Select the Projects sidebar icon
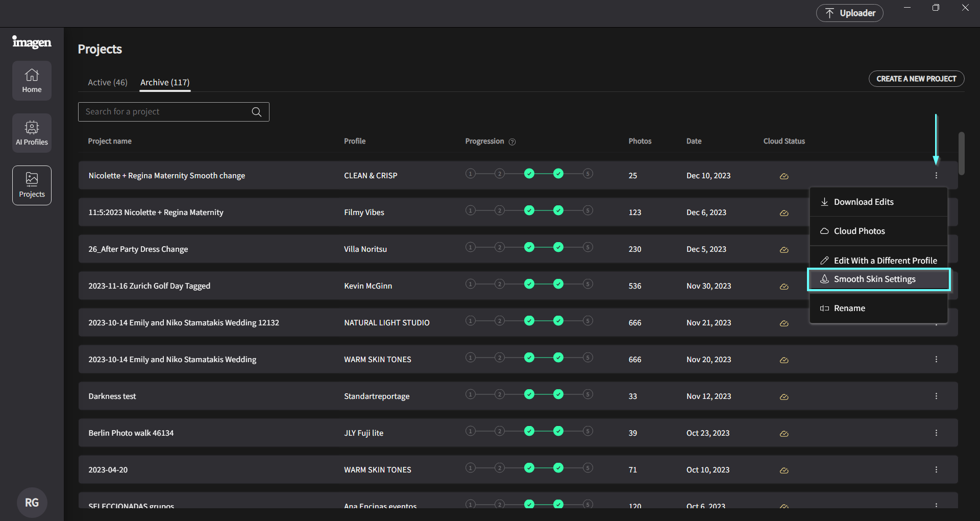 point(32,185)
